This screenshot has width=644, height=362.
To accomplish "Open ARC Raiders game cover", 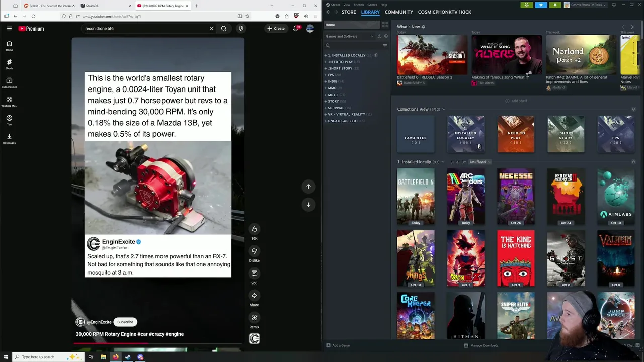I will tap(465, 197).
